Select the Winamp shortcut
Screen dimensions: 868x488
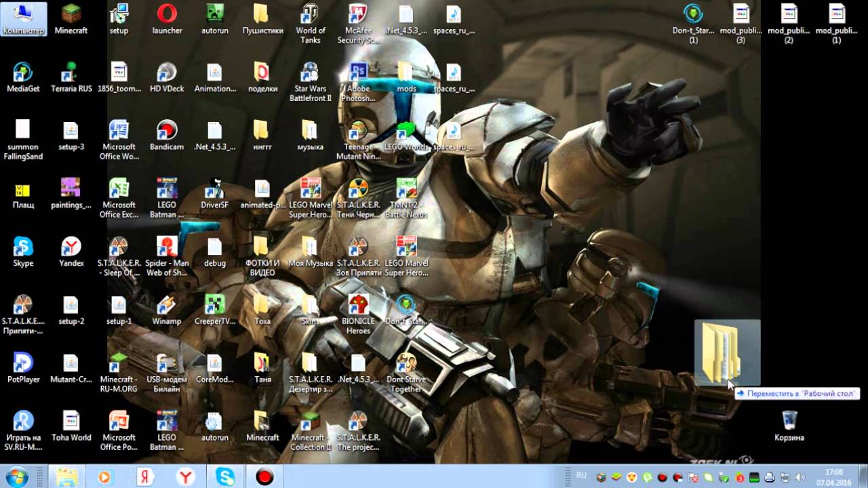pos(167,311)
